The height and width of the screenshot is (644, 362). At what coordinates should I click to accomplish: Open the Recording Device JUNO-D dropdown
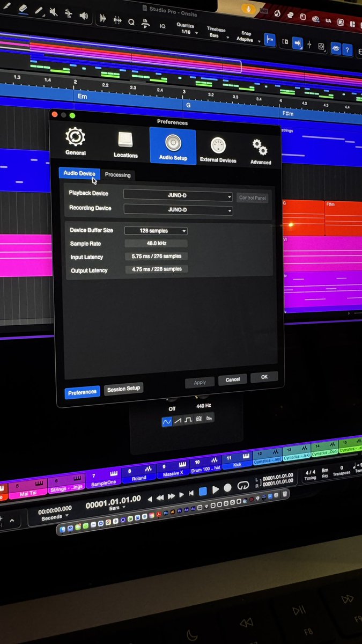coord(178,210)
